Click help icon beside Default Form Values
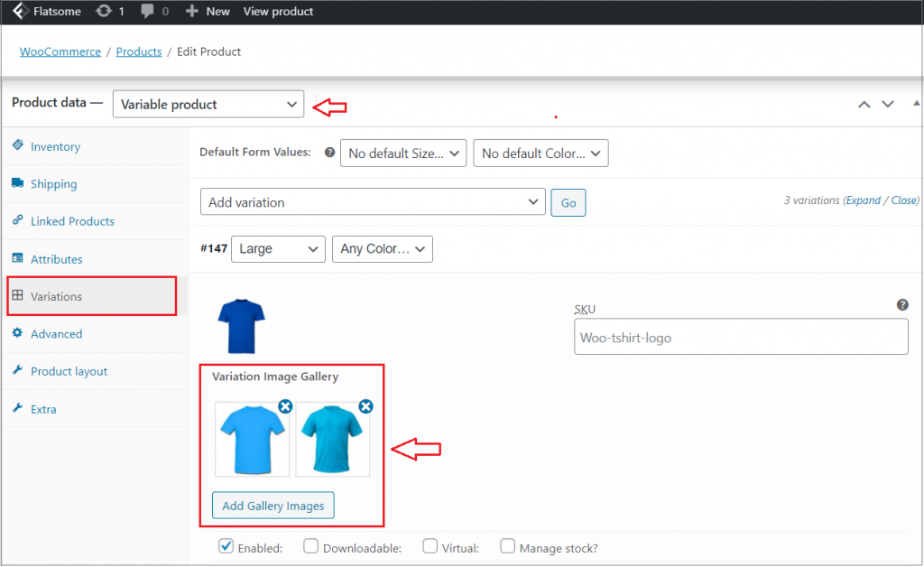The width and height of the screenshot is (924, 567). pyautogui.click(x=330, y=152)
